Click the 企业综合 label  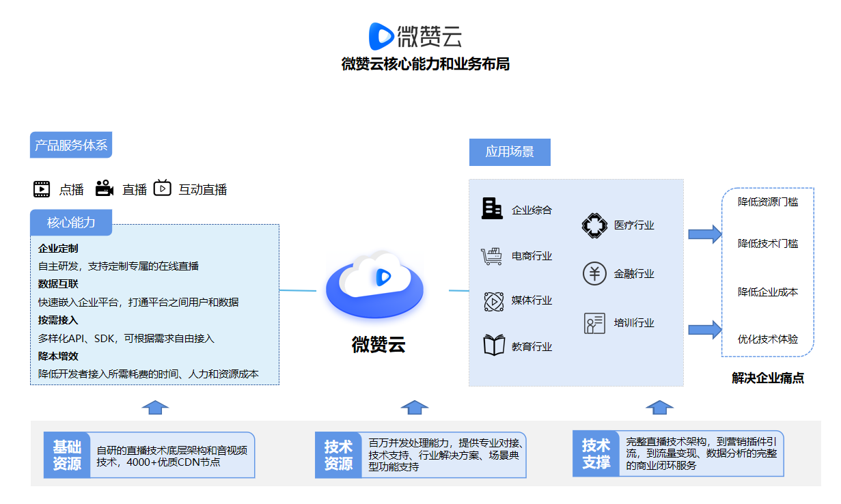532,210
